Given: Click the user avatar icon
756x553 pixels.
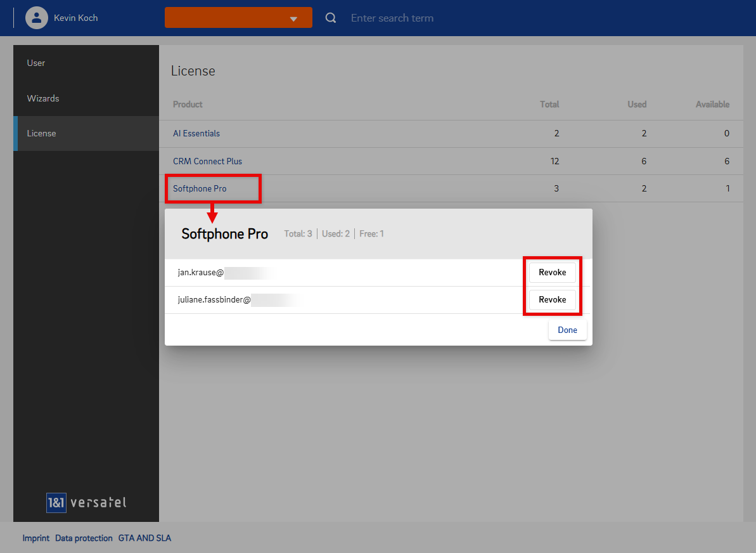Looking at the screenshot, I should tap(37, 18).
